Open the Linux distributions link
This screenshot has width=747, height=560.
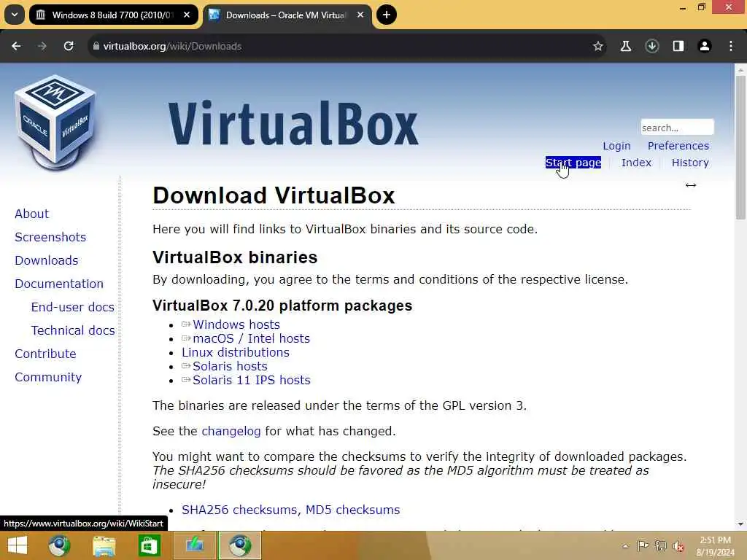(236, 352)
